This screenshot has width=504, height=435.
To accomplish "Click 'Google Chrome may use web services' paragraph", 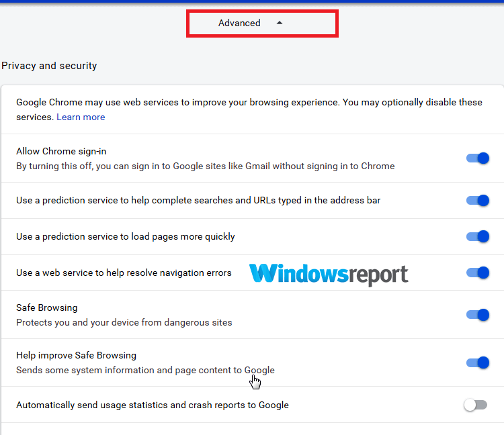I will click(x=249, y=109).
